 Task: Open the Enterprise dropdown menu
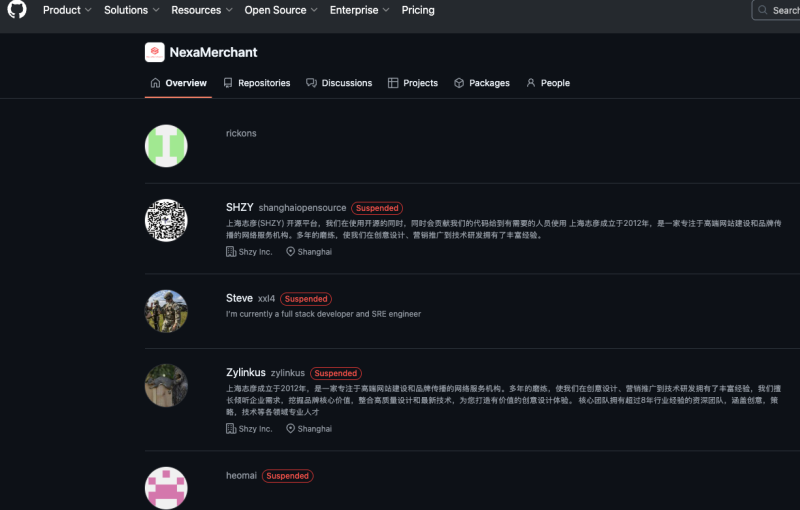click(x=361, y=10)
